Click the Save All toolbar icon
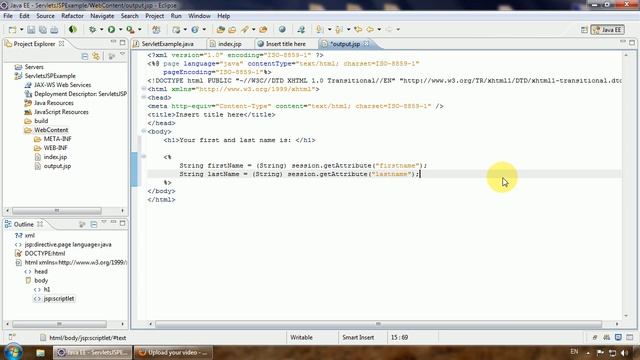The image size is (640, 360). 42,29
